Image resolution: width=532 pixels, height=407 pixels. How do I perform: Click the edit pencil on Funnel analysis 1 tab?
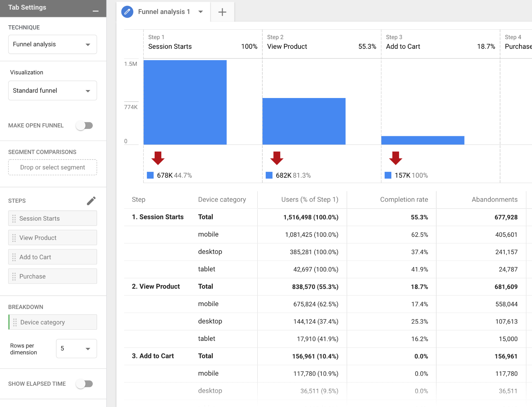point(127,12)
